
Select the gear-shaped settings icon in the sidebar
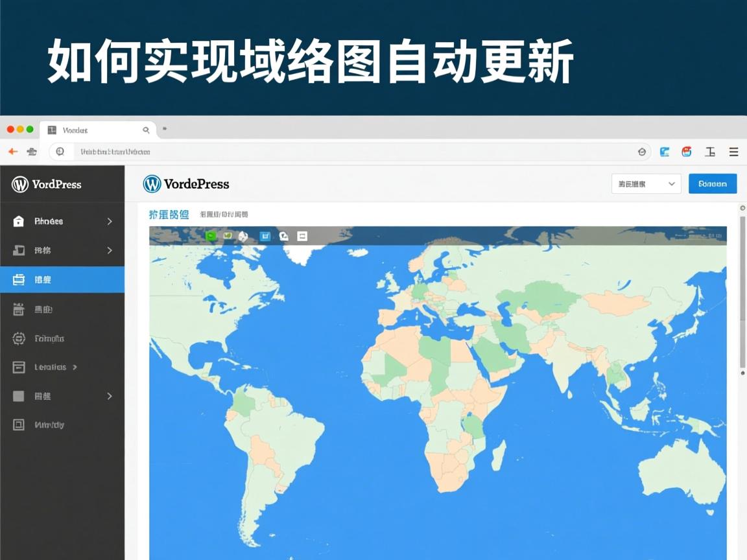18,338
